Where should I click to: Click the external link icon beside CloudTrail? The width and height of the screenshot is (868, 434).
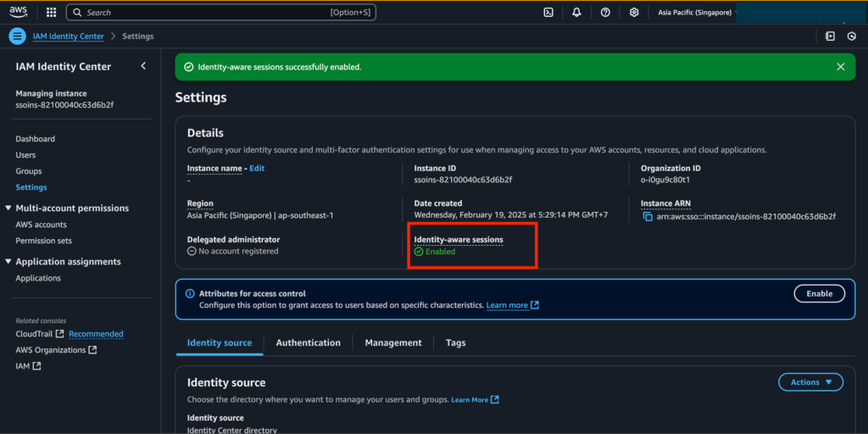coord(60,334)
